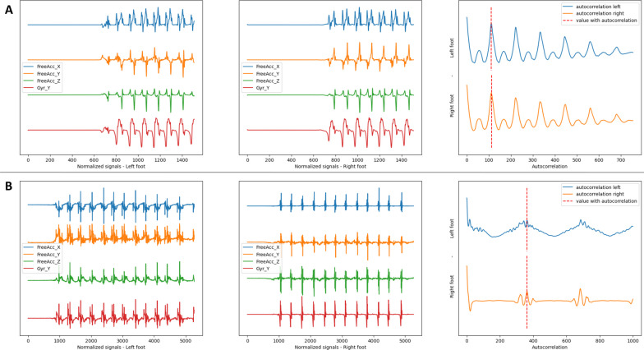Click orange line swatch beside 'autocorrelation right' in panel B
The image size is (644, 350).
click(x=567, y=194)
